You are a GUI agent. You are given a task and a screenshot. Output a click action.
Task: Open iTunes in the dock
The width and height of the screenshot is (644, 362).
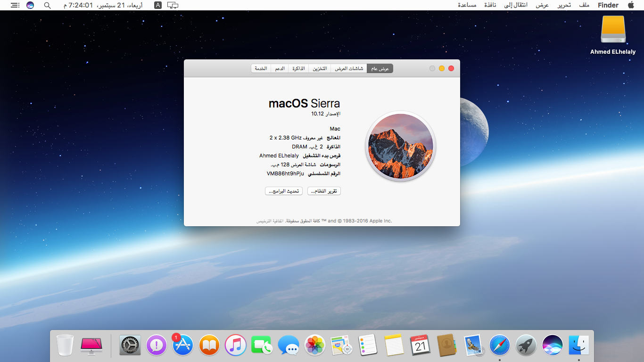236,345
